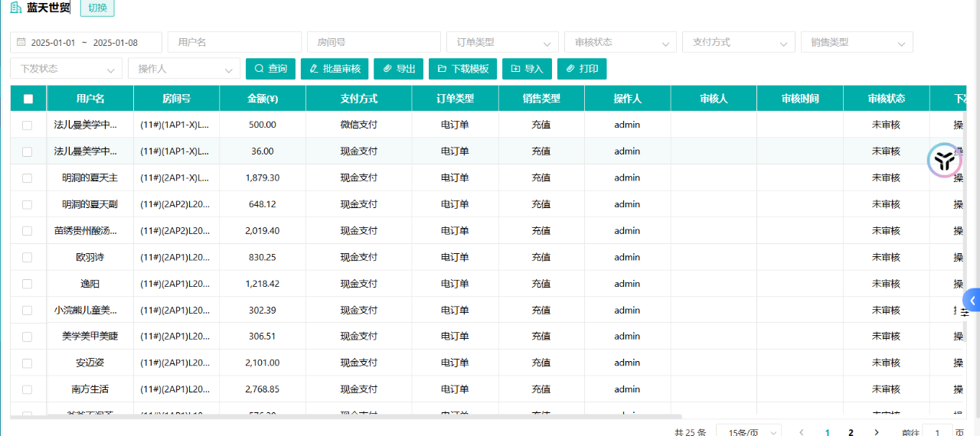This screenshot has height=436, width=980.
Task: Expand the collapsed side panel via blue arrow tab
Action: click(972, 301)
